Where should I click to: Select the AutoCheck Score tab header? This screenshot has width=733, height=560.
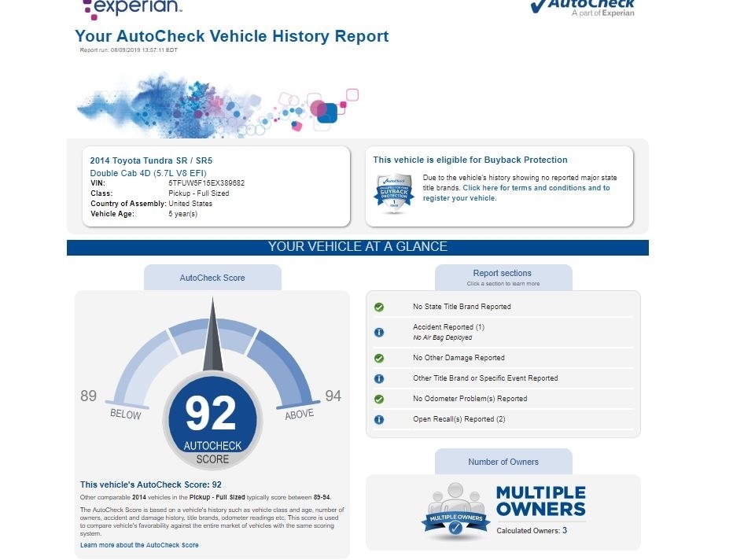212,278
